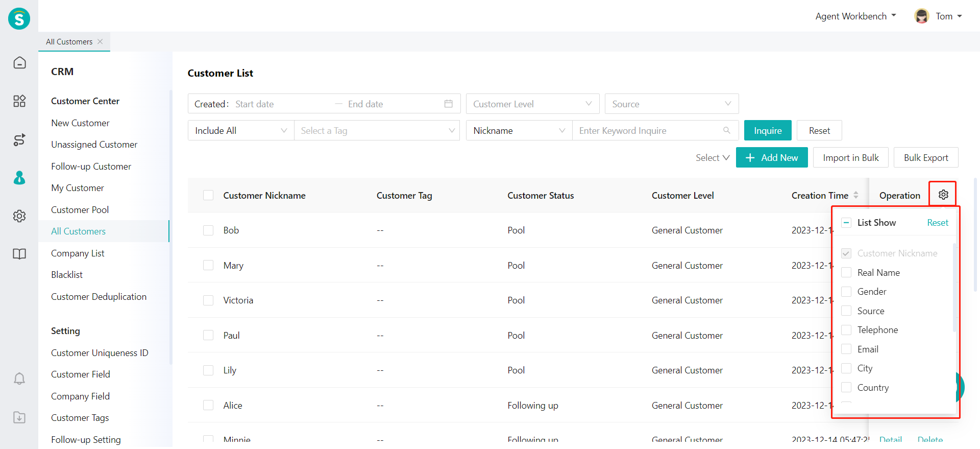The image size is (980, 449).
Task: Open the Home icon in sidebar
Action: [19, 63]
